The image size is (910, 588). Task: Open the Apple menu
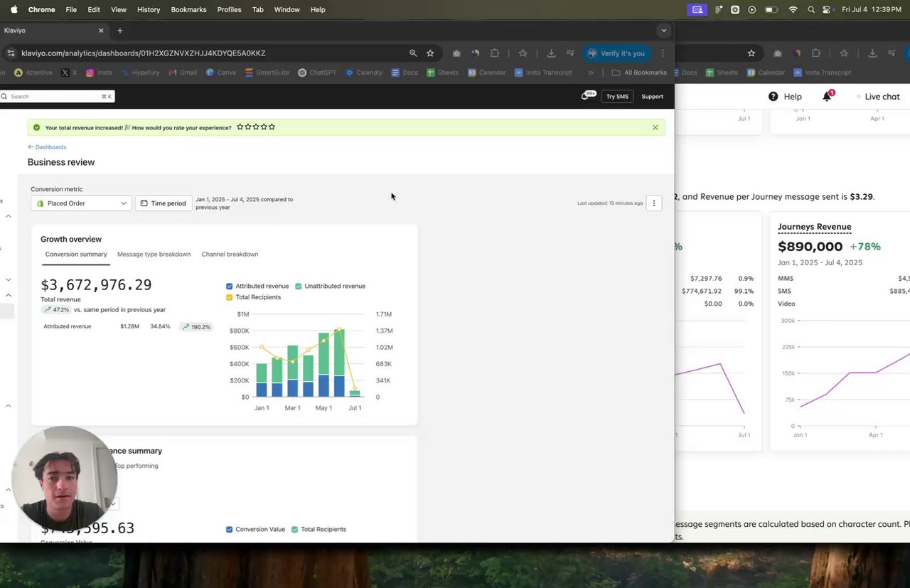point(14,9)
